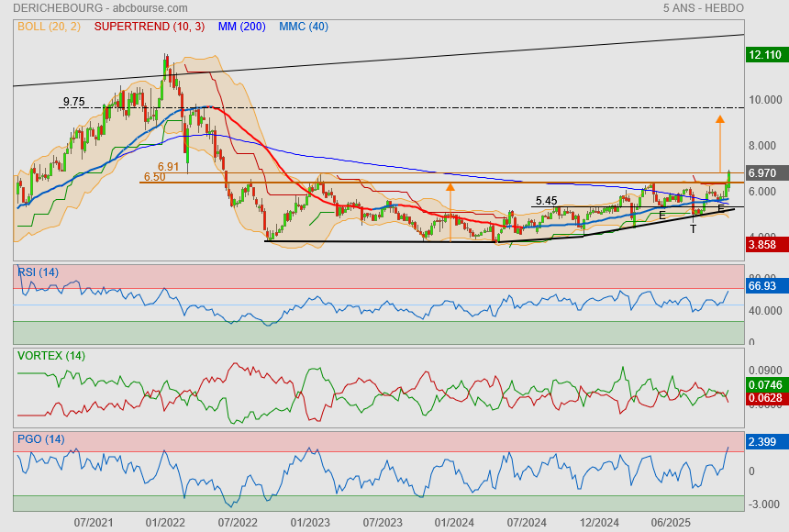Click the '5 ANS - HEBDO' period label
This screenshot has width=789, height=532.
coord(703,8)
